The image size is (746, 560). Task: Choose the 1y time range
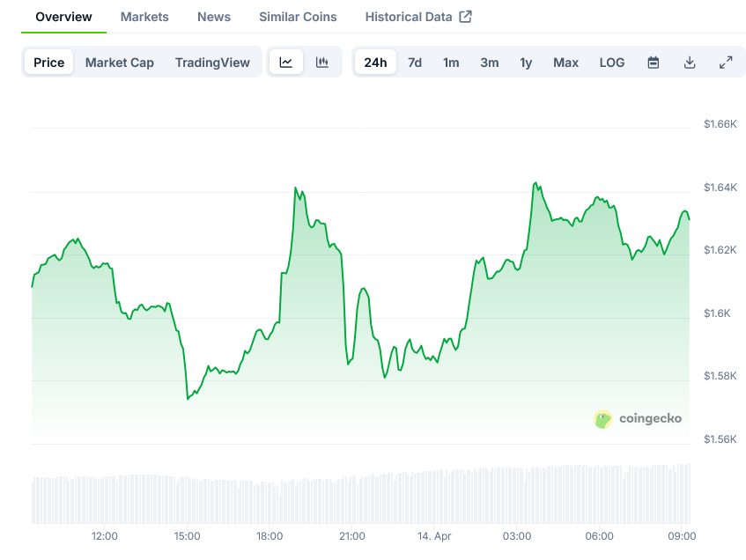click(x=526, y=63)
